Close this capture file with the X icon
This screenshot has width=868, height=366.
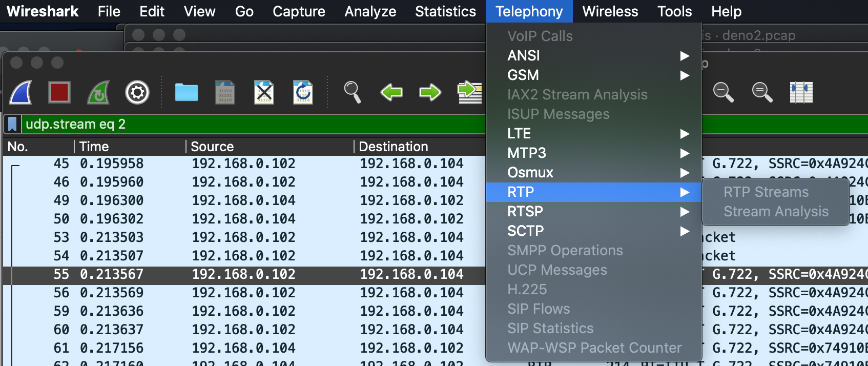(x=264, y=92)
